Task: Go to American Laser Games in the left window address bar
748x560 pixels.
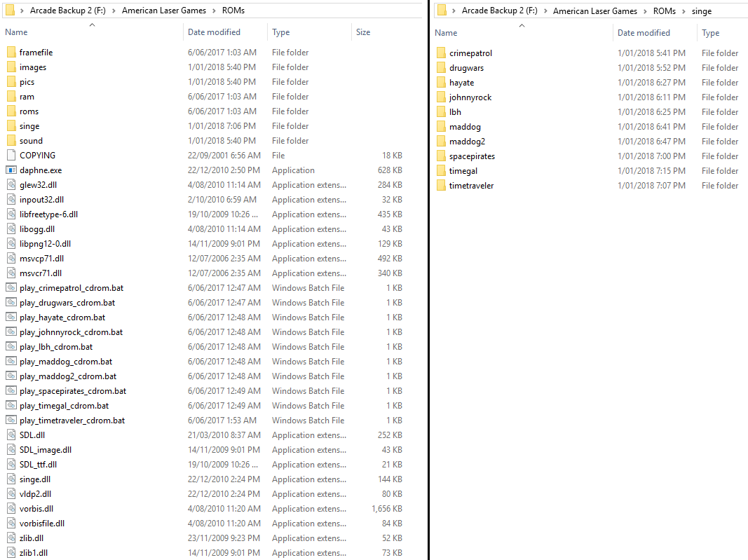Action: coord(164,11)
